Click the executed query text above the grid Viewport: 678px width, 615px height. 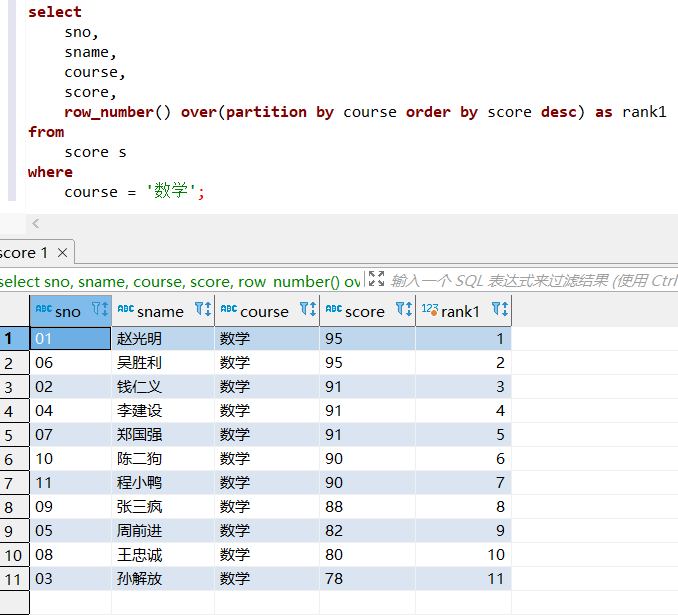(181, 282)
